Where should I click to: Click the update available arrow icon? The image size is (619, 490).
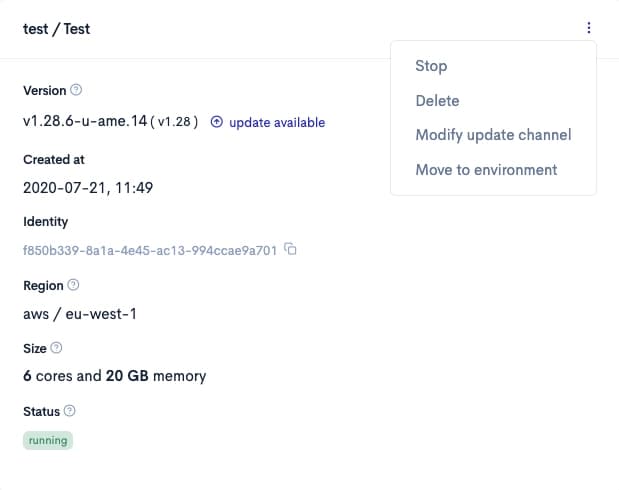click(216, 122)
